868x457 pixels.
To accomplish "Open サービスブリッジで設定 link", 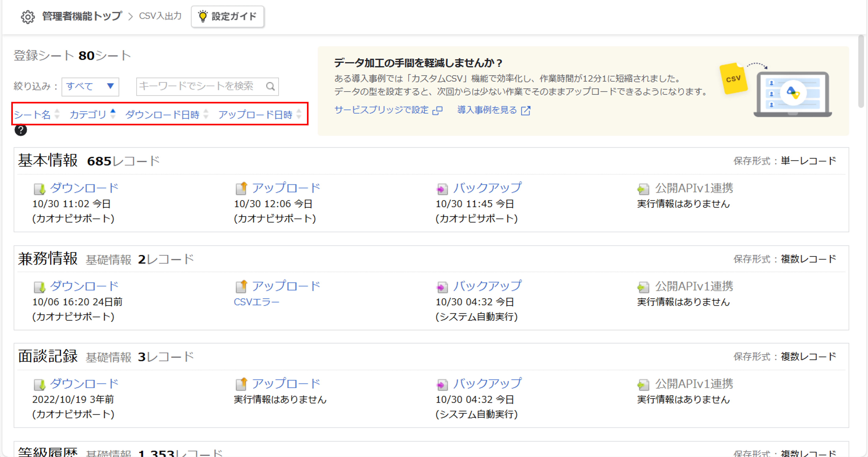I will (382, 110).
